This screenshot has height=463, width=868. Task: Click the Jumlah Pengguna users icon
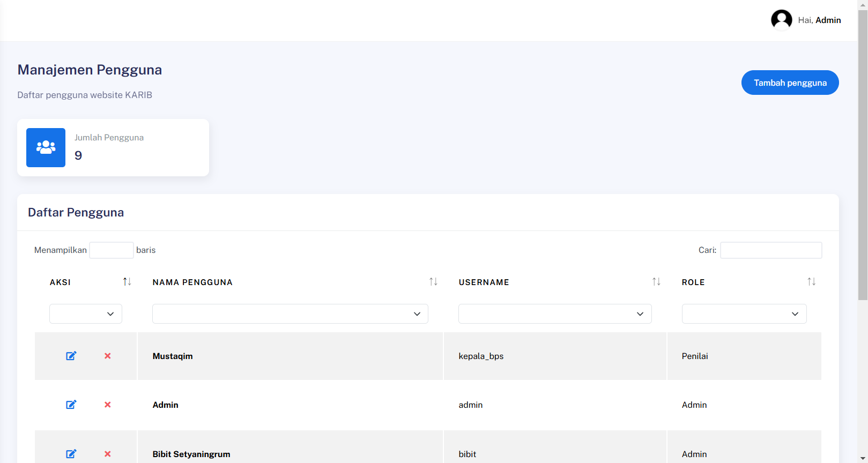(46, 147)
